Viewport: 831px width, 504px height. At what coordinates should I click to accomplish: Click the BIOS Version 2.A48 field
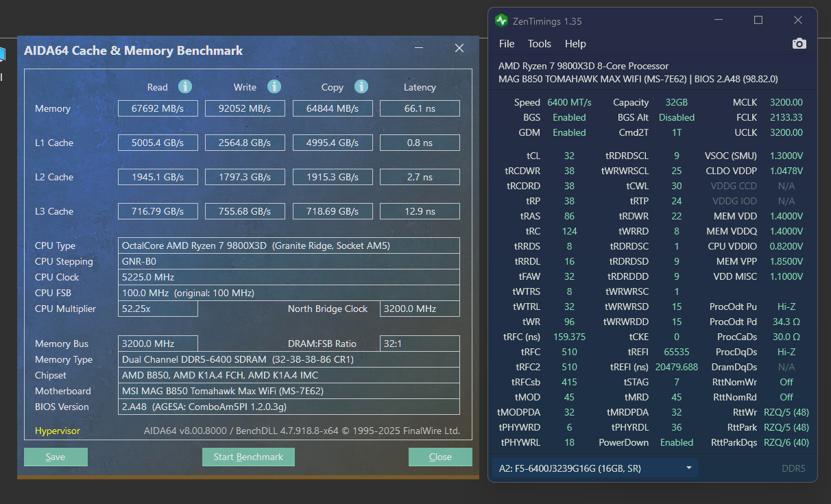click(289, 407)
